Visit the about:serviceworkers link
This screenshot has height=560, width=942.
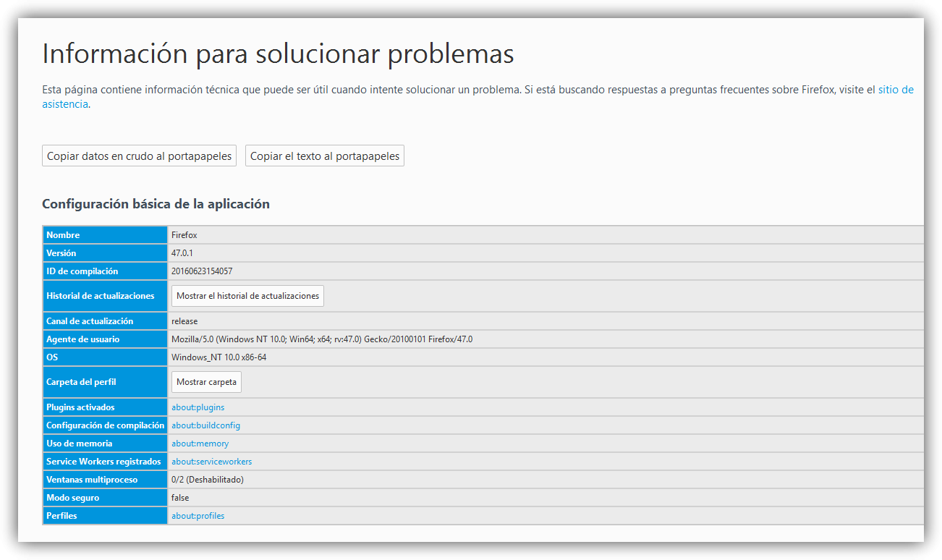pos(211,462)
